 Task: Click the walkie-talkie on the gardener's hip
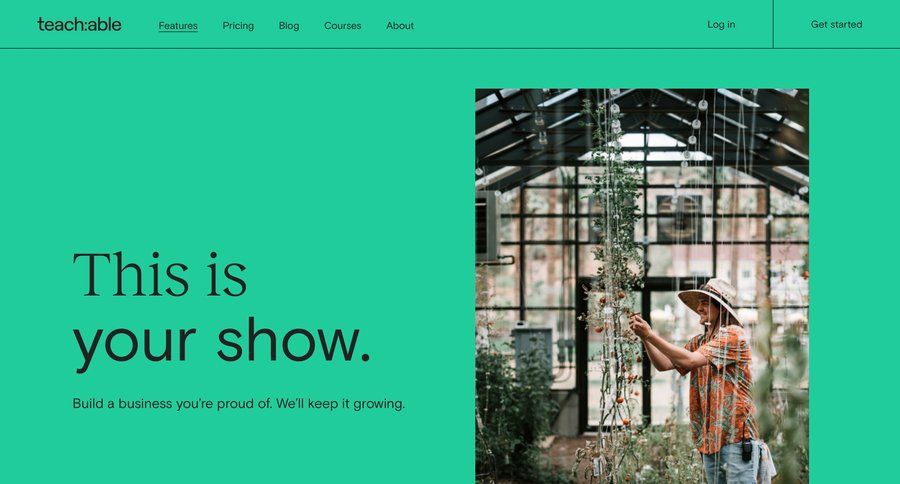[746, 450]
